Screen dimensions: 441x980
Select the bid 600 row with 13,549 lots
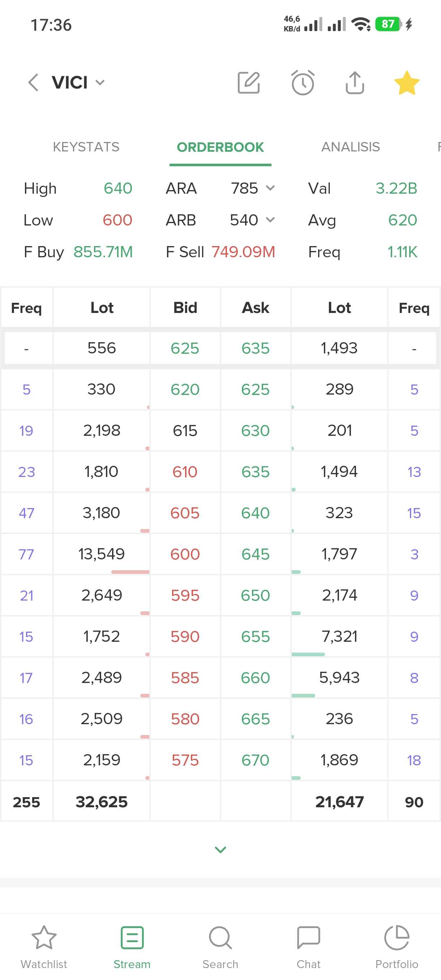click(x=185, y=554)
